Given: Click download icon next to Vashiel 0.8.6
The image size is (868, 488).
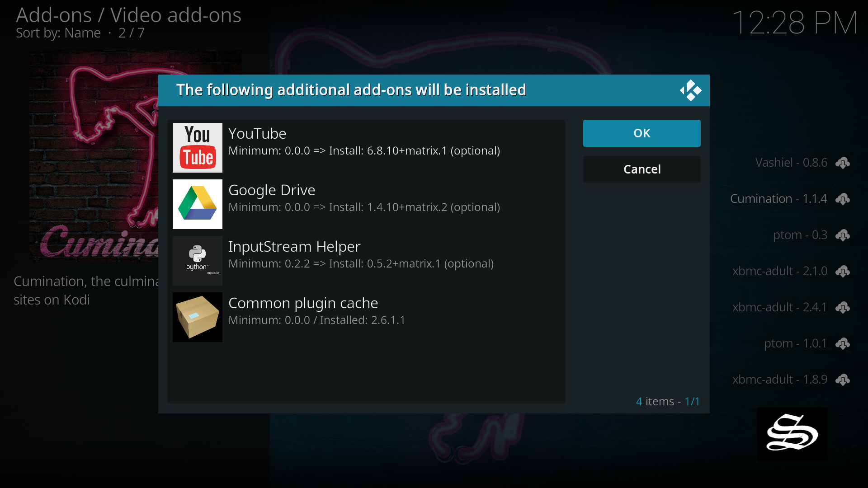Looking at the screenshot, I should pyautogui.click(x=842, y=163).
